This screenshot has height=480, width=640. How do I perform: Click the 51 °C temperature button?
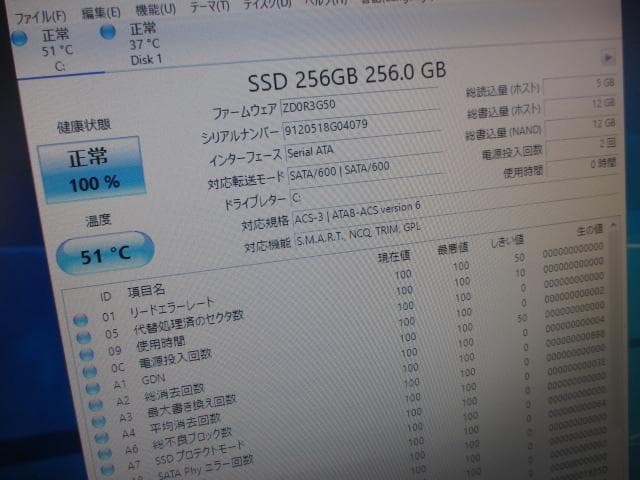[x=105, y=253]
